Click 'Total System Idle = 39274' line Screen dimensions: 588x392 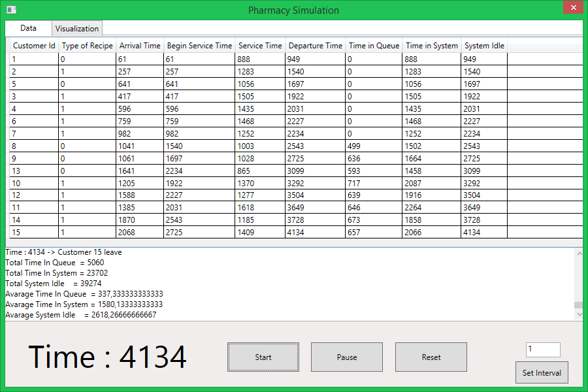(54, 284)
